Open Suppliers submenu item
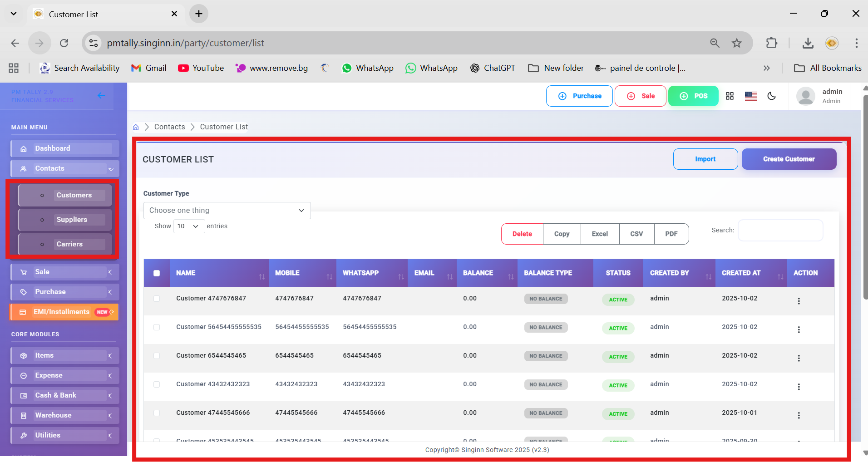This screenshot has height=462, width=868. pyautogui.click(x=72, y=220)
